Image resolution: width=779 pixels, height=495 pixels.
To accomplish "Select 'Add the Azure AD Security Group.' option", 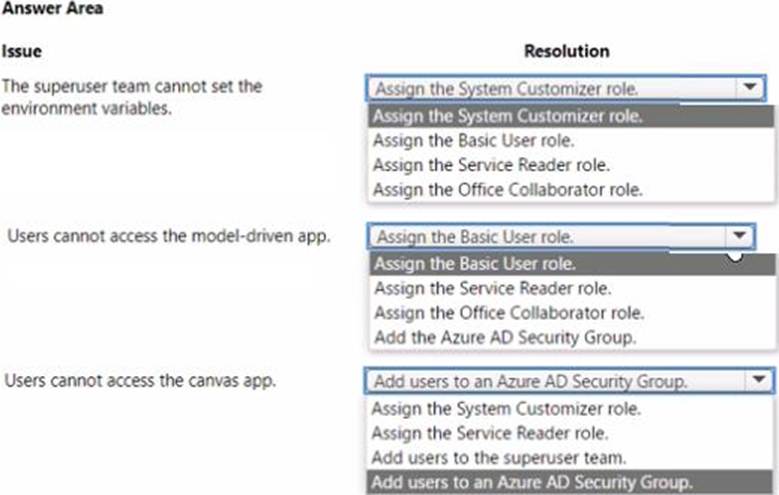I will (504, 337).
